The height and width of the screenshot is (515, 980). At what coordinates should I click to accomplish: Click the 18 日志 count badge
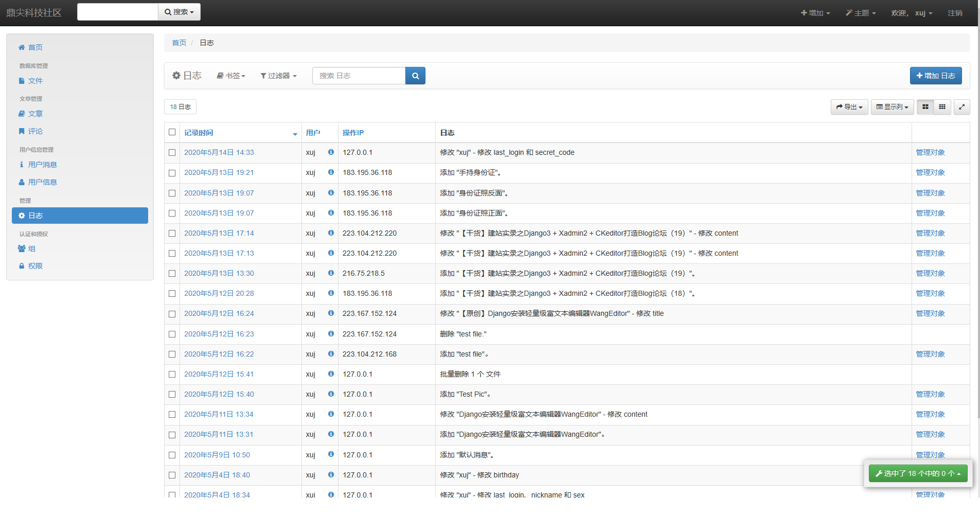point(181,107)
